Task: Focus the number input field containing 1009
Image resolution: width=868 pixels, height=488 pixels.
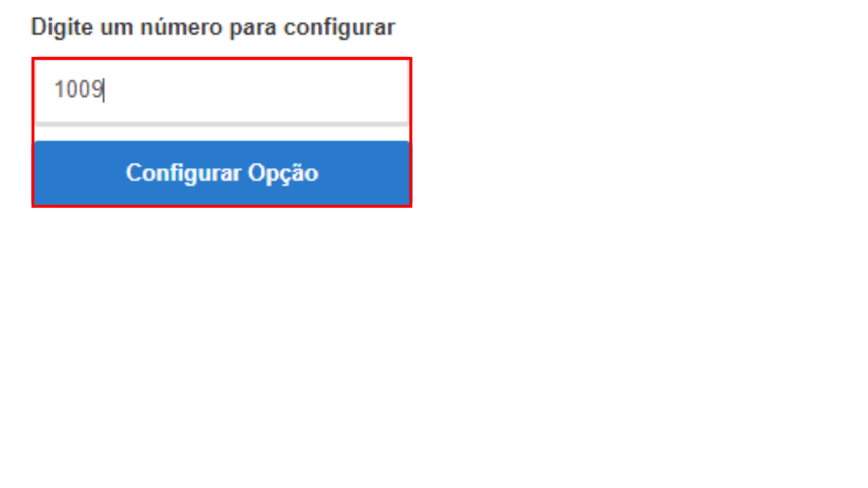Action: click(221, 91)
